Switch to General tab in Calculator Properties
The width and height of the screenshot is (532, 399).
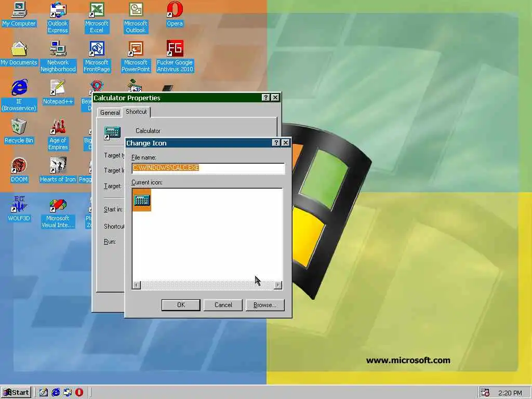pyautogui.click(x=110, y=113)
